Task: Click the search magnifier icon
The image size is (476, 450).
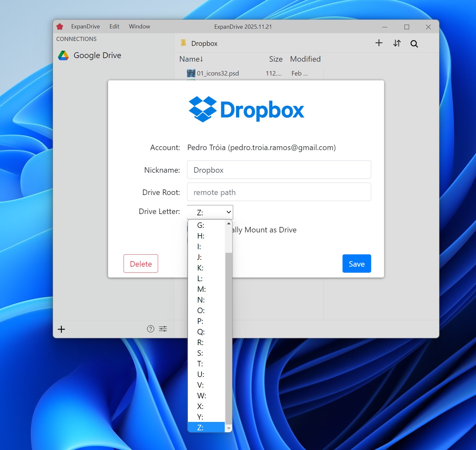Action: (414, 44)
